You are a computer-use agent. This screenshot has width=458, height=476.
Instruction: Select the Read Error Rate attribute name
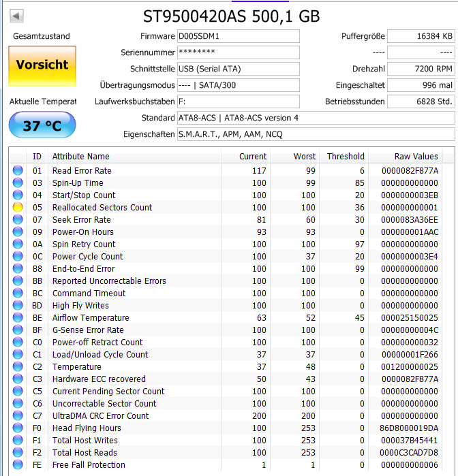tap(82, 171)
